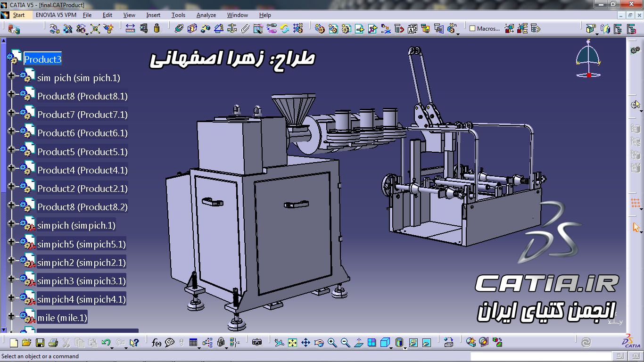The height and width of the screenshot is (362, 644).
Task: Open the Window menu
Action: pos(238,15)
